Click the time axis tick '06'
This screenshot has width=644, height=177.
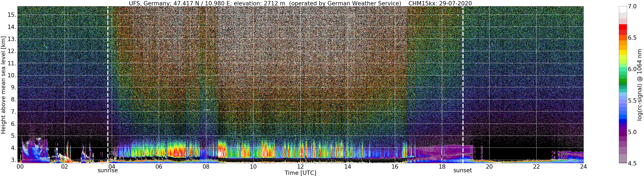[x=159, y=166]
